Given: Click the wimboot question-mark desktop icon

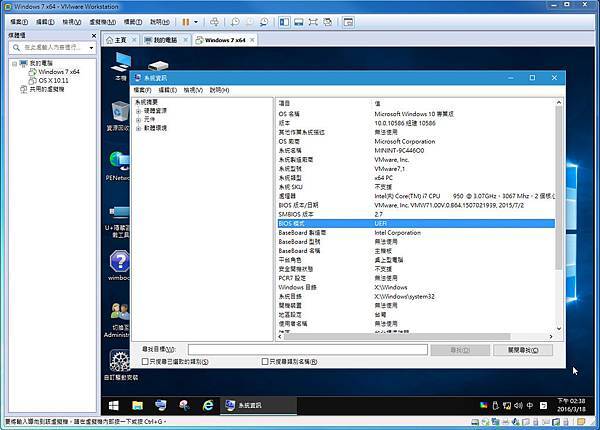Looking at the screenshot, I should [119, 265].
